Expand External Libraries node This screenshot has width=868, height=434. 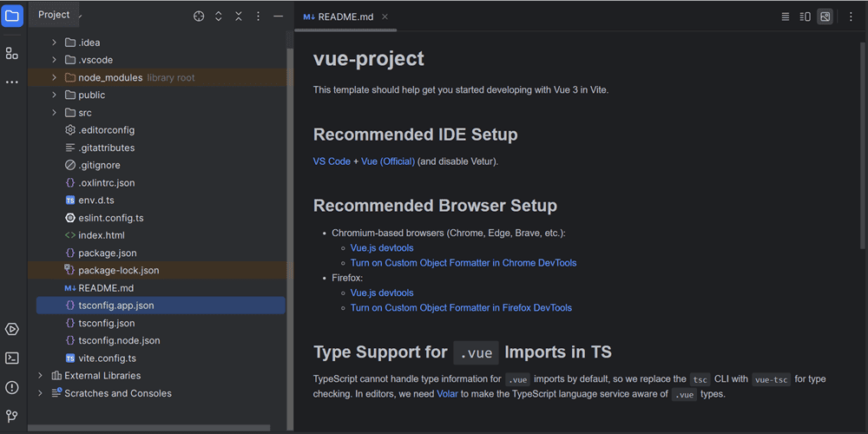click(40, 376)
